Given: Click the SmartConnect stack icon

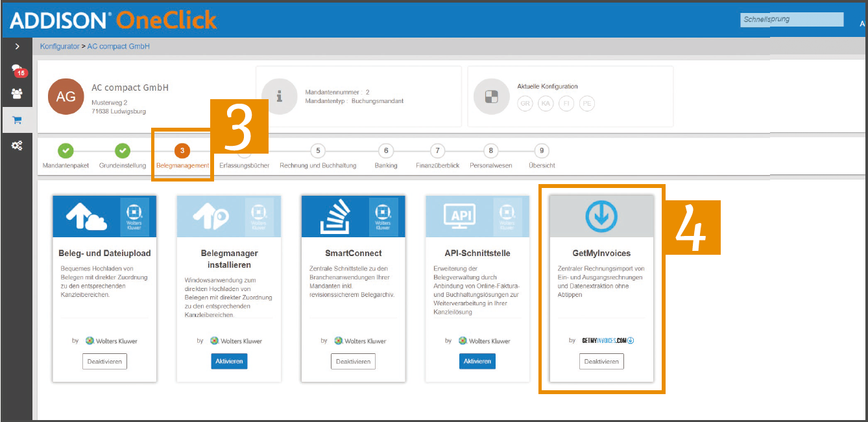Looking at the screenshot, I should coord(335,218).
